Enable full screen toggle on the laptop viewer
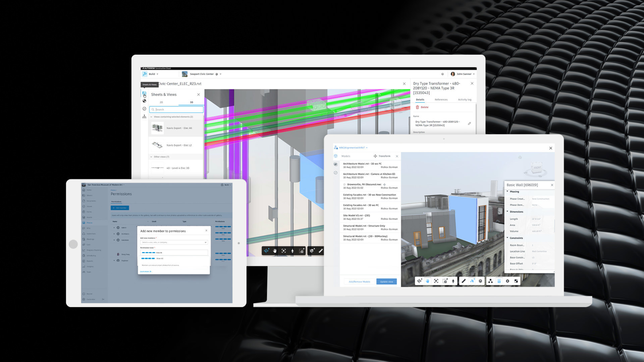 (x=517, y=281)
